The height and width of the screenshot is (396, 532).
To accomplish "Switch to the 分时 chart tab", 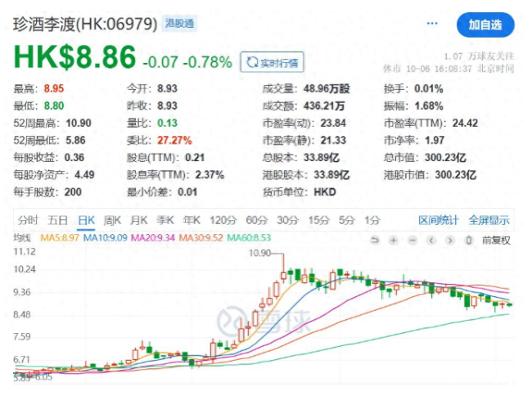I will (x=27, y=219).
